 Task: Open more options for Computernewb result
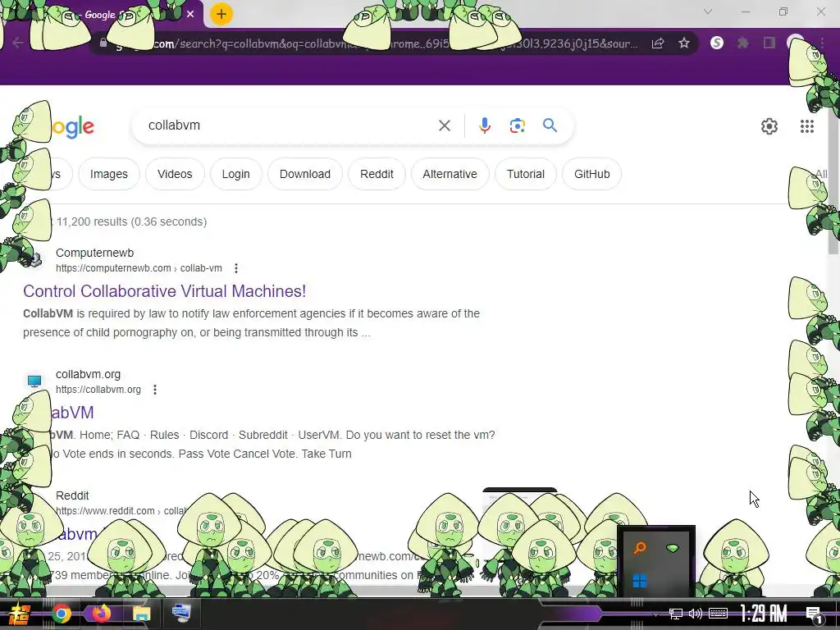coord(236,268)
